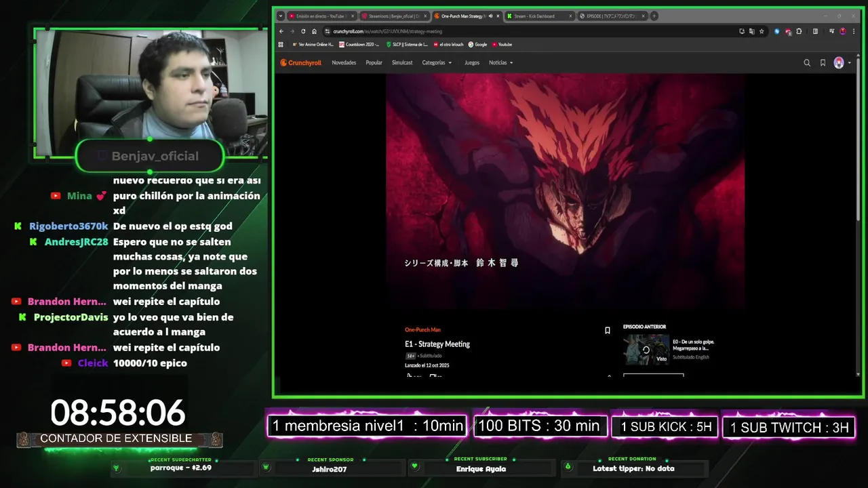The image size is (868, 488).
Task: Open the bookmarks bar apps grid
Action: pyautogui.click(x=281, y=45)
